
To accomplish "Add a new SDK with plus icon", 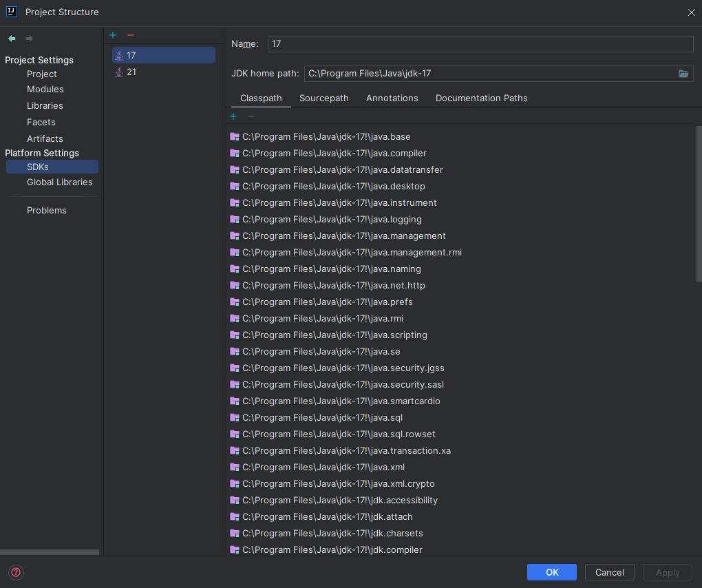I will (x=113, y=35).
